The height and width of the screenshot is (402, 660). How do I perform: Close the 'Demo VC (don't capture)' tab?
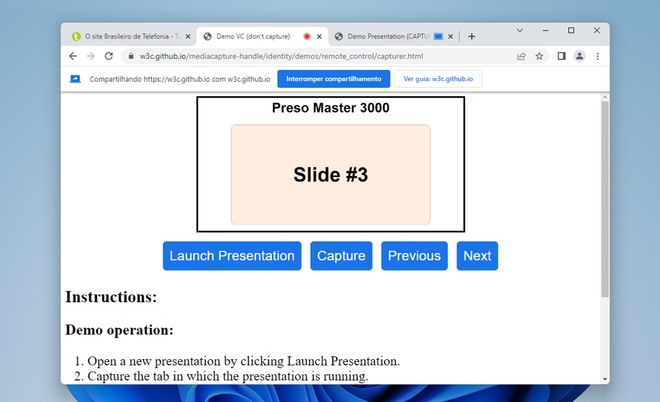[319, 37]
